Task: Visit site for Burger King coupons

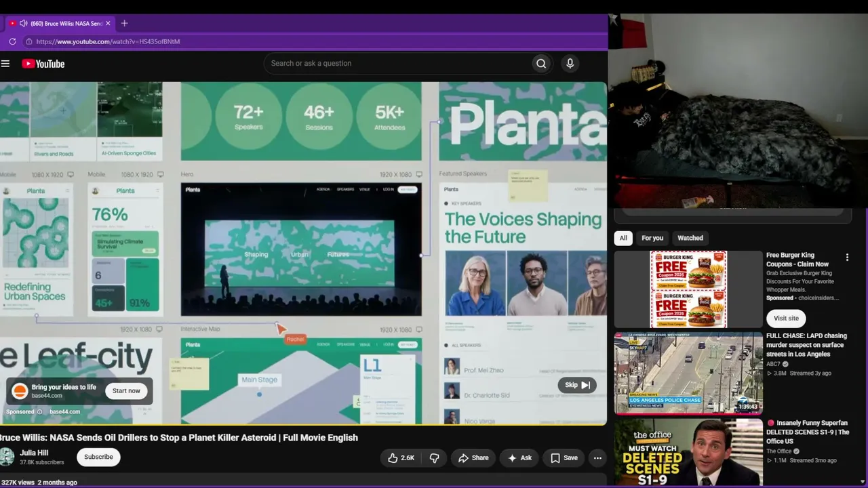Action: click(x=786, y=319)
